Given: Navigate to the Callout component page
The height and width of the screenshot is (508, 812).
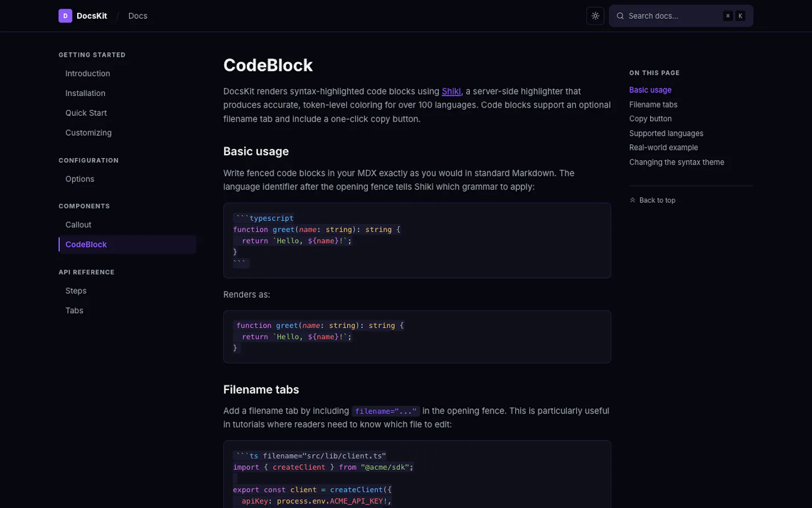Looking at the screenshot, I should tap(78, 225).
